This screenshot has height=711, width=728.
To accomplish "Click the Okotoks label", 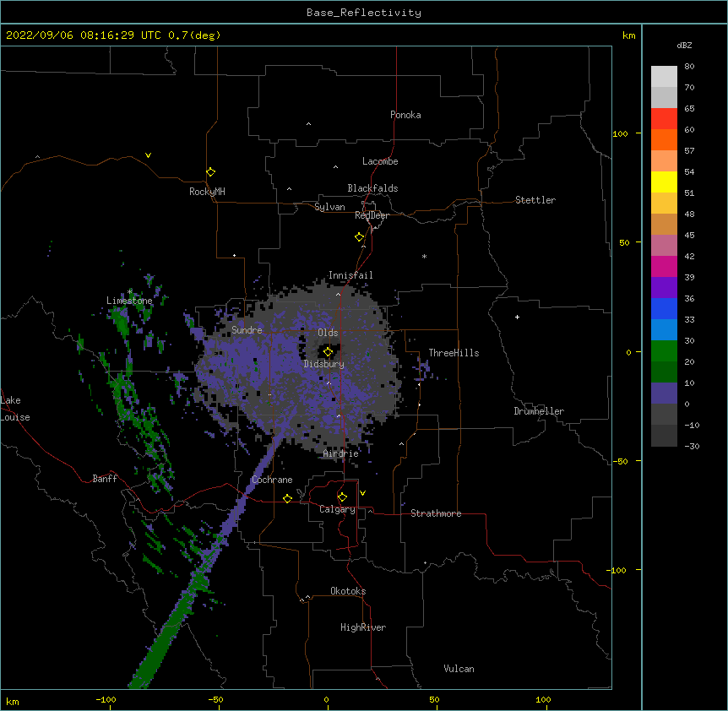I will (348, 591).
